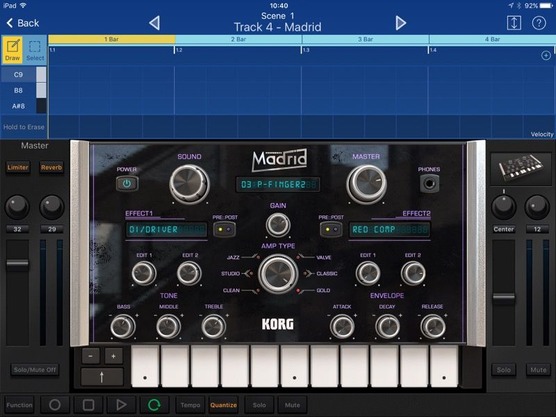Toggle the master Reverb
556x417 pixels.
click(x=51, y=167)
